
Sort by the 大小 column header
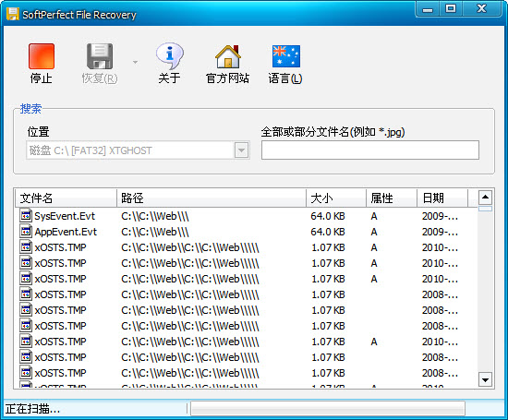tap(336, 198)
